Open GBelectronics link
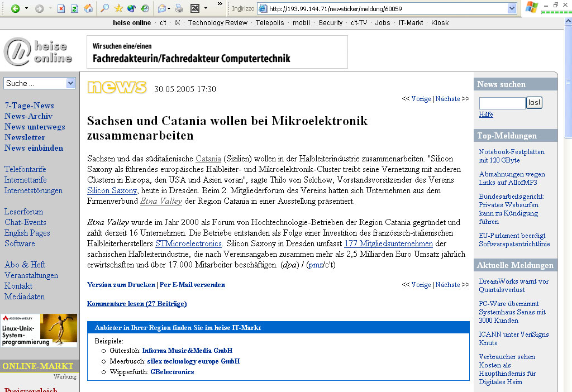This screenshot has width=572, height=392. pos(172,371)
